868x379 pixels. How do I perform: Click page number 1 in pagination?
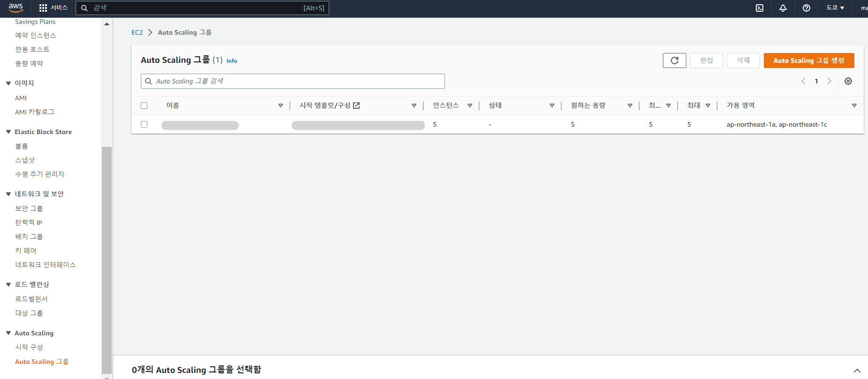point(816,81)
